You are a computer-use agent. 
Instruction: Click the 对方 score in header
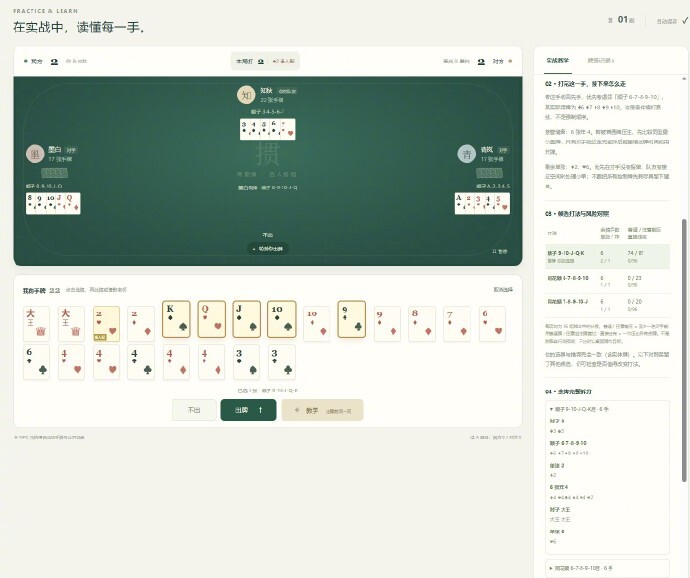coord(481,62)
